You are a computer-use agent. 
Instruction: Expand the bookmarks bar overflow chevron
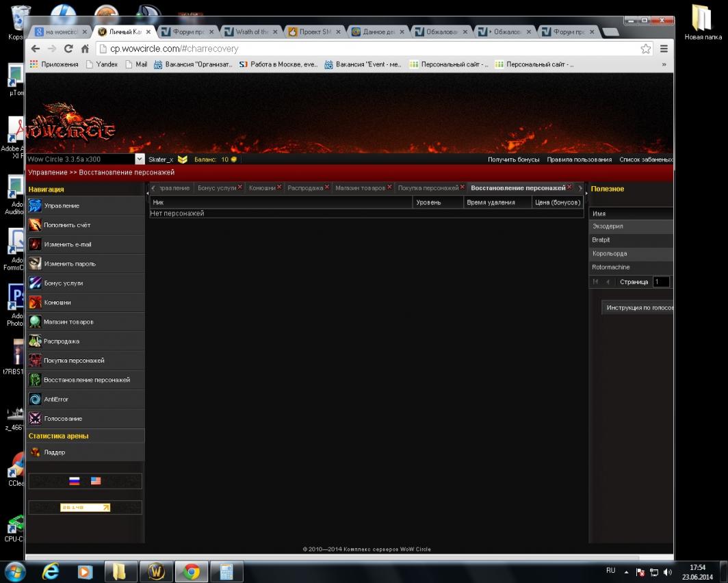point(664,64)
